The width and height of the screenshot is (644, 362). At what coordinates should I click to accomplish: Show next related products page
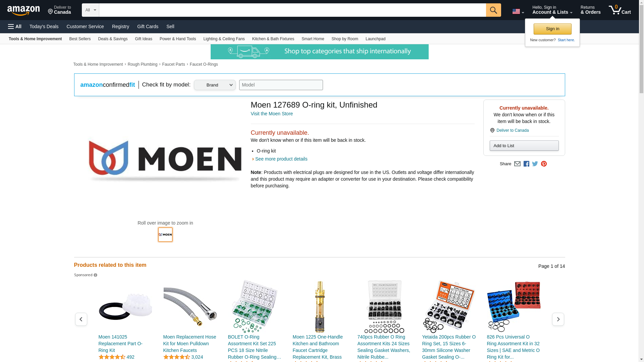[x=558, y=319]
